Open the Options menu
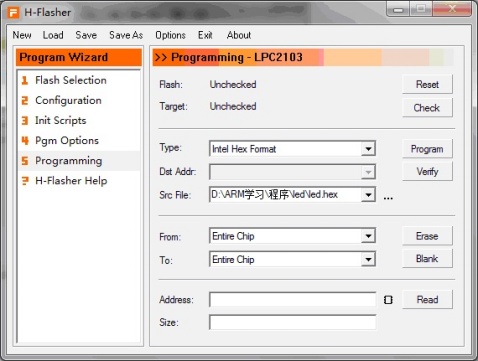Viewport: 478px width, 361px height. 170,35
